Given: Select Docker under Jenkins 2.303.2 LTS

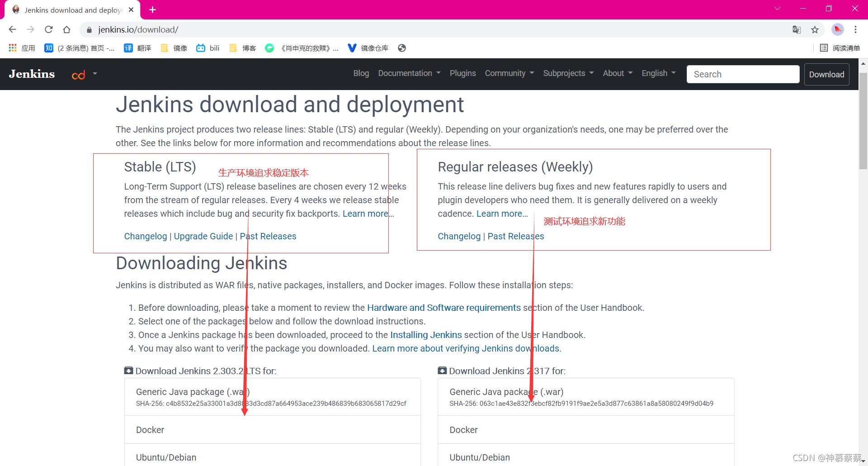Looking at the screenshot, I should [272, 430].
